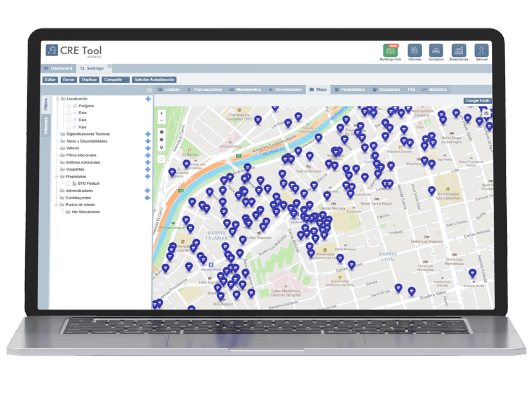Image resolution: width=532 pixels, height=398 pixels.
Task: Click the map layers icon under Google Earth
Action: (486, 113)
